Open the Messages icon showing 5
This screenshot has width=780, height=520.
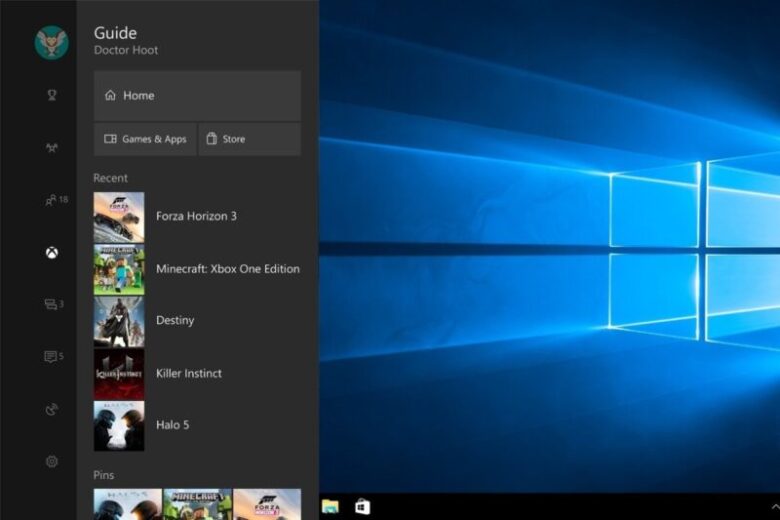[54, 356]
